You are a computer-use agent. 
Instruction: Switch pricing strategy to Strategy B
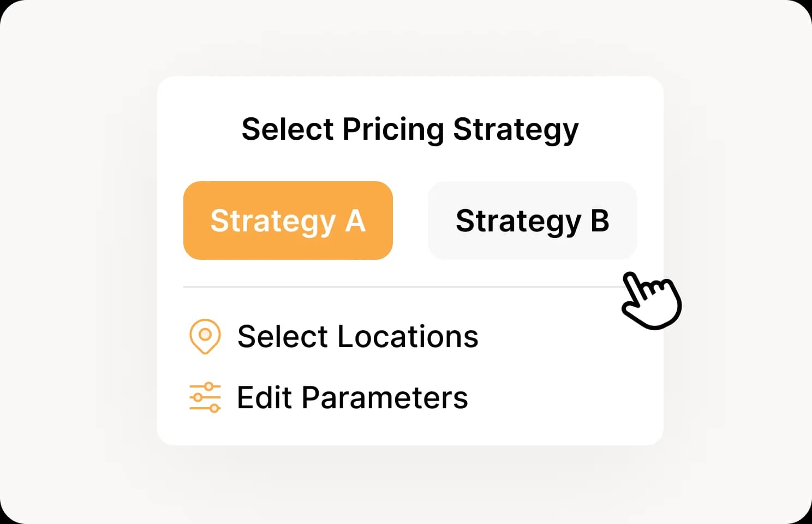(533, 221)
